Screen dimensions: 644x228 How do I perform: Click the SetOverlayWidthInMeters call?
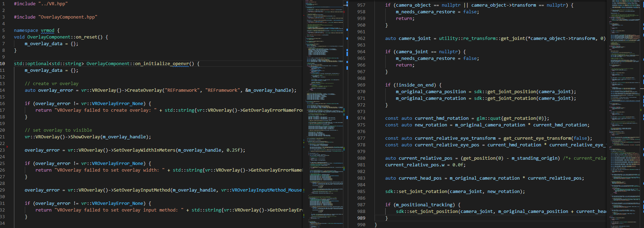point(144,150)
